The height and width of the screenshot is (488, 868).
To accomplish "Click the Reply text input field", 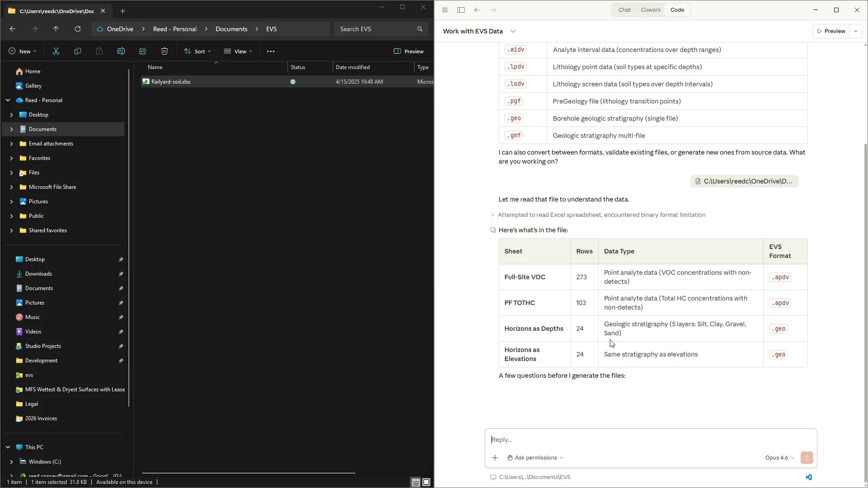I will tap(651, 440).
